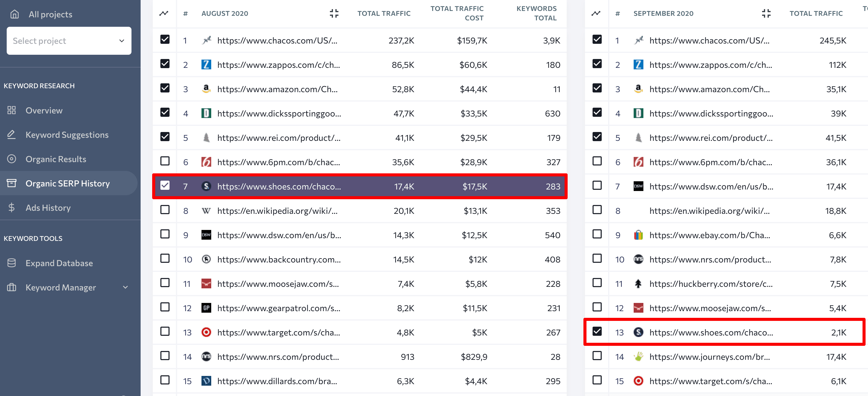
Task: Open Organic Results section
Action: tap(56, 159)
